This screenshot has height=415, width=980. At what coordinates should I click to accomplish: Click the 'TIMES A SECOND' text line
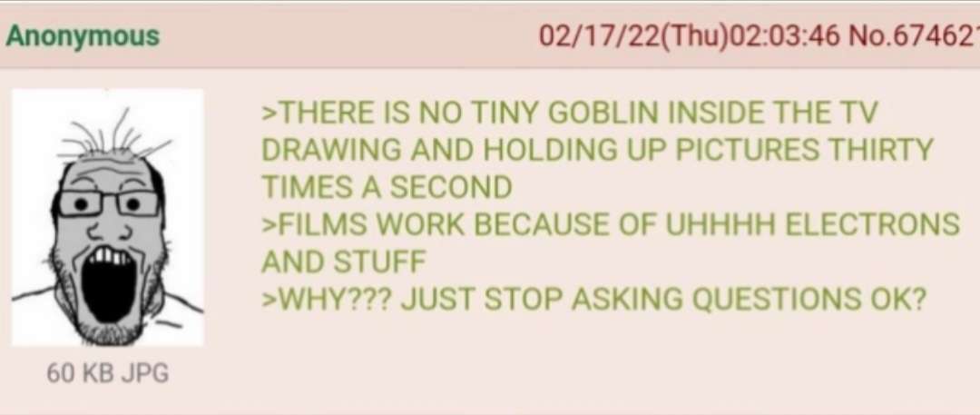coord(387,187)
